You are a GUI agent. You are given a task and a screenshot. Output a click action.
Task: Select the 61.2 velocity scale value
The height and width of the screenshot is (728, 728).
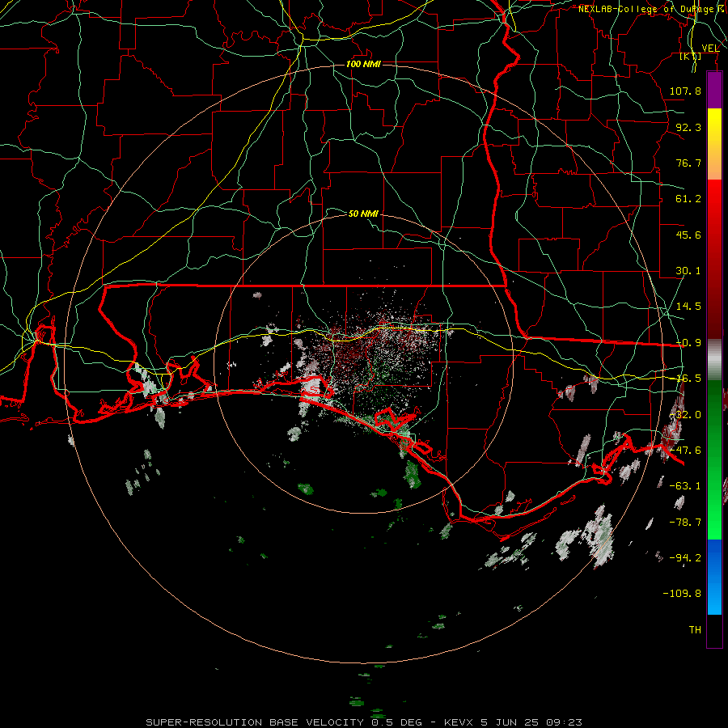pos(688,199)
